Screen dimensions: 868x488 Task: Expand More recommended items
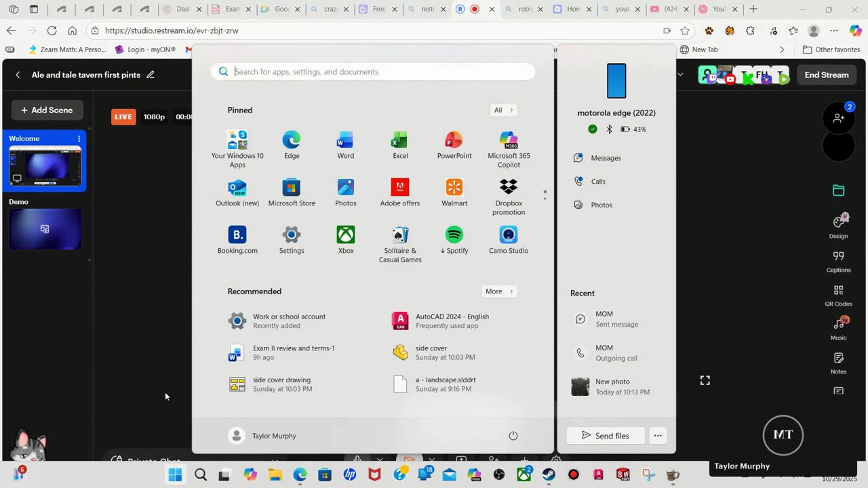coord(499,291)
